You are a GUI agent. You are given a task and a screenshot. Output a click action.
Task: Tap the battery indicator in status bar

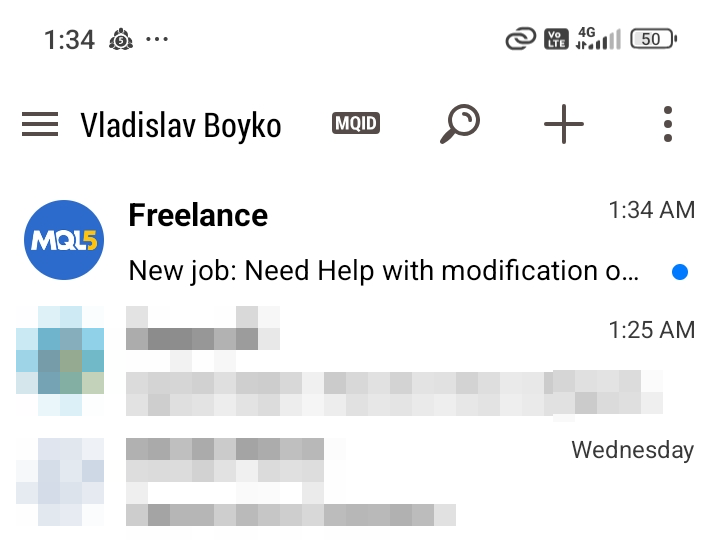point(654,39)
